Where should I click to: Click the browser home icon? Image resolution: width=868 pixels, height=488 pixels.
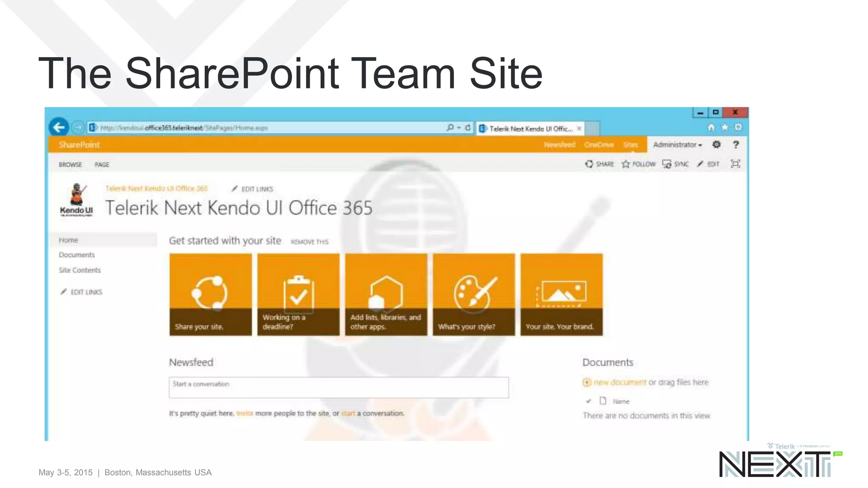tap(711, 127)
